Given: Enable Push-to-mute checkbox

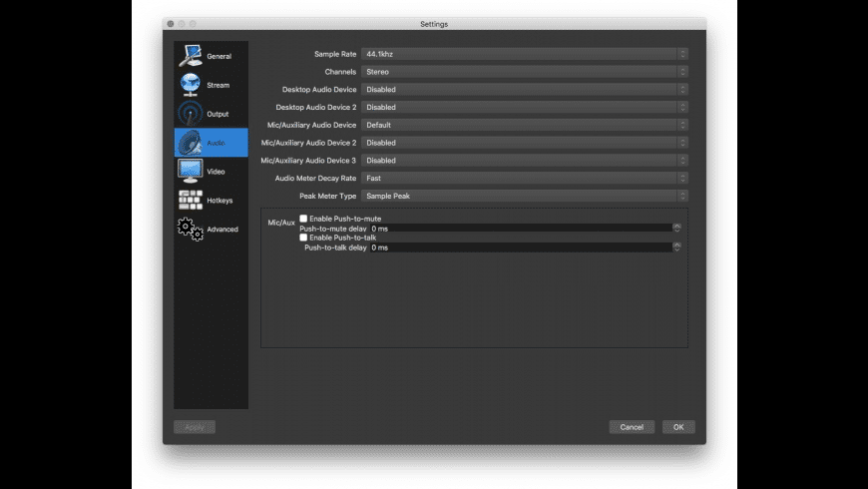Looking at the screenshot, I should click(303, 219).
